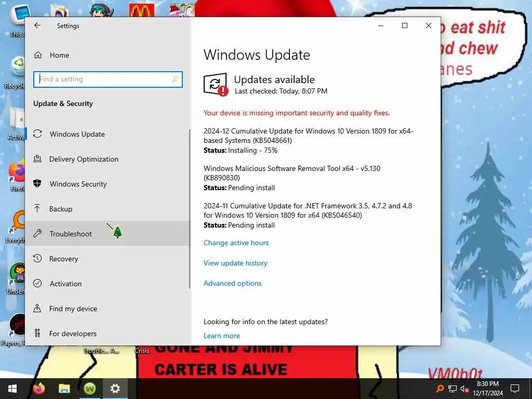This screenshot has width=532, height=399.
Task: Click the muted volume tray icon
Action: 464,389
